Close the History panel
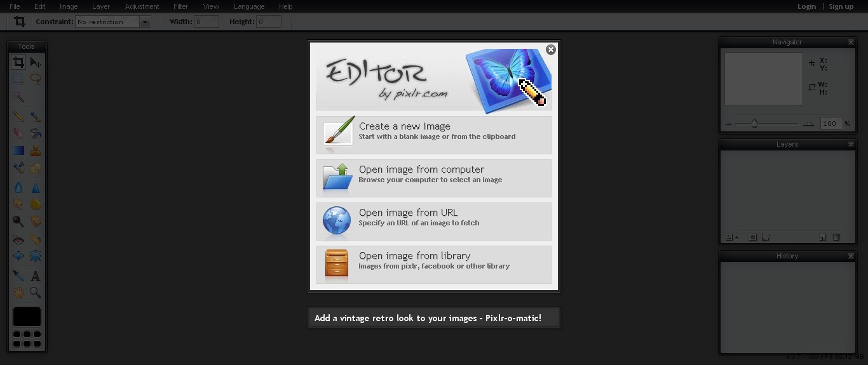This screenshot has width=868, height=365. tap(851, 256)
